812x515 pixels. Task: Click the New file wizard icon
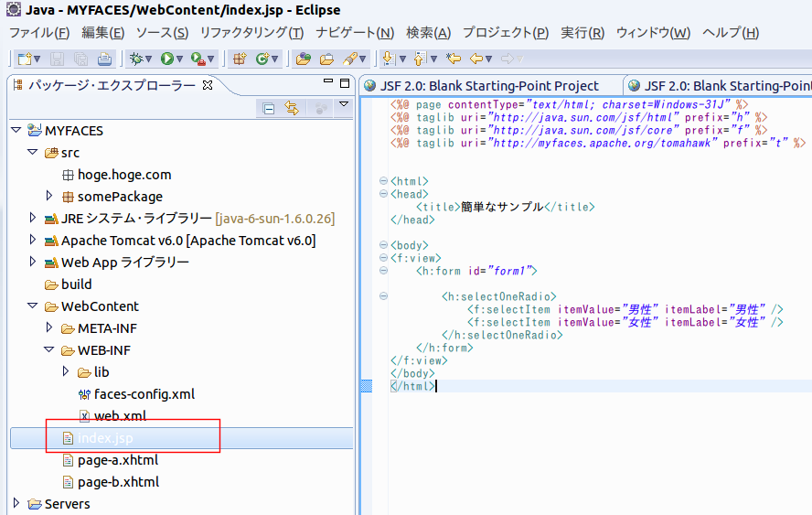(25, 59)
